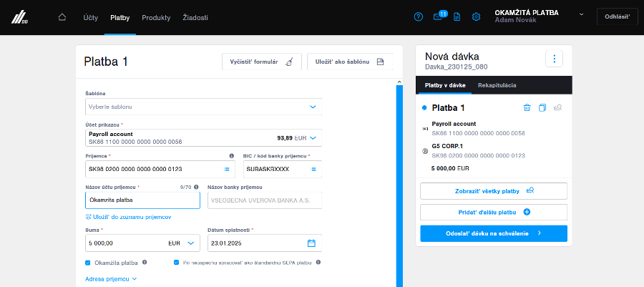
Task: Open three-dot menu of Nová dávka
Action: [554, 59]
